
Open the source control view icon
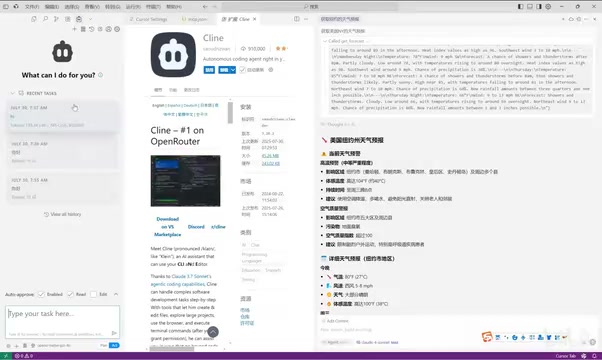[x=56, y=19]
